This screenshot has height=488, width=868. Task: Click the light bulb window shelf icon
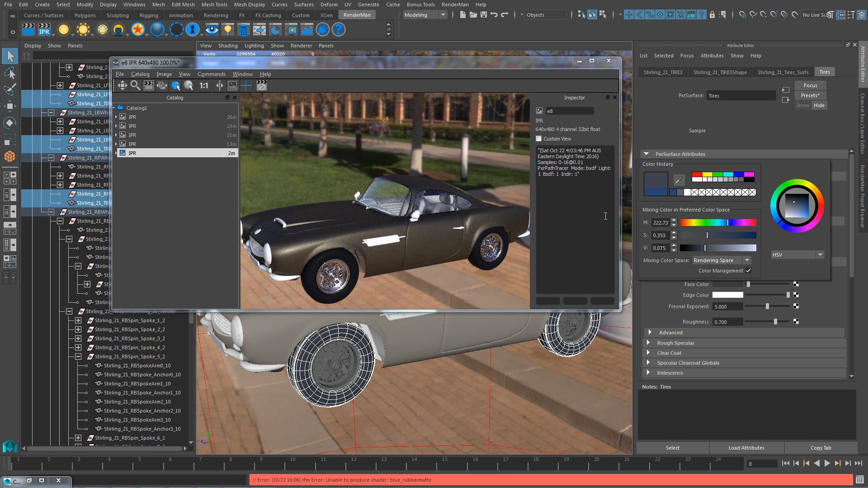pos(228,30)
